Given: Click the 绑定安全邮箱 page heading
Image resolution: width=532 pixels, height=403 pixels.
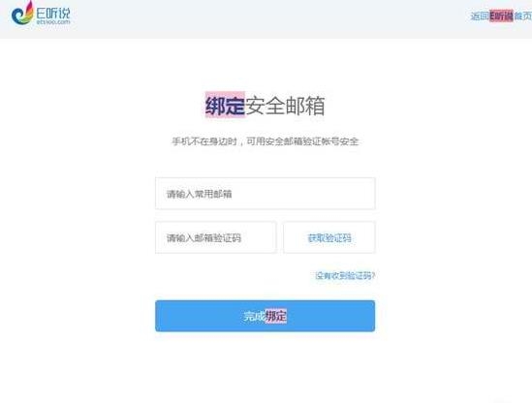Looking at the screenshot, I should click(265, 106).
